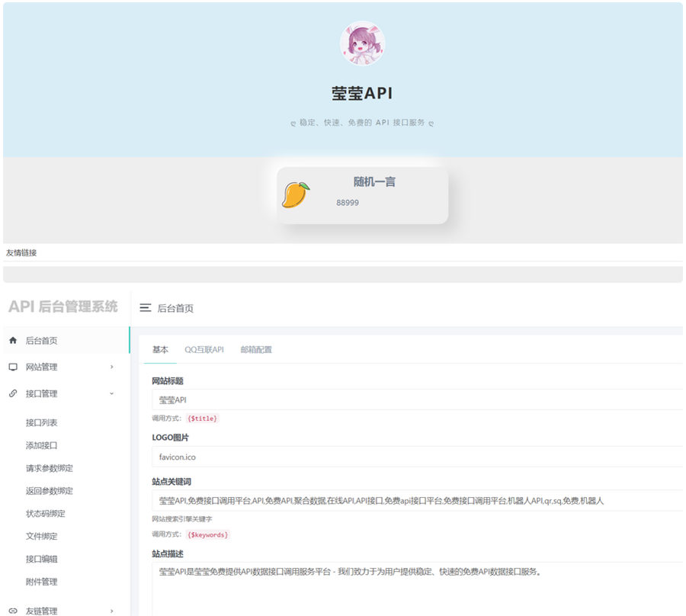
Task: Toggle the sidebar with the hamburger menu icon
Action: click(x=146, y=309)
